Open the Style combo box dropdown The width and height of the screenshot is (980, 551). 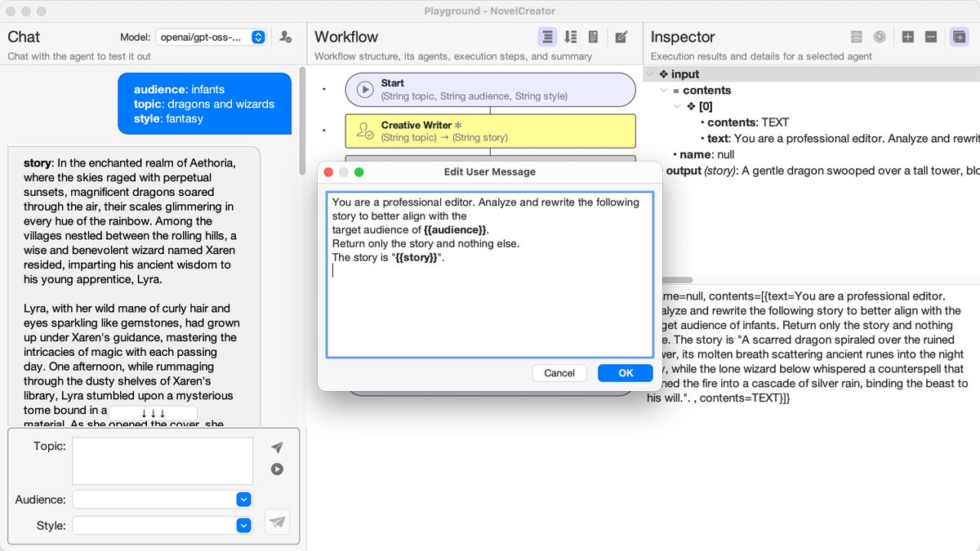(x=243, y=526)
